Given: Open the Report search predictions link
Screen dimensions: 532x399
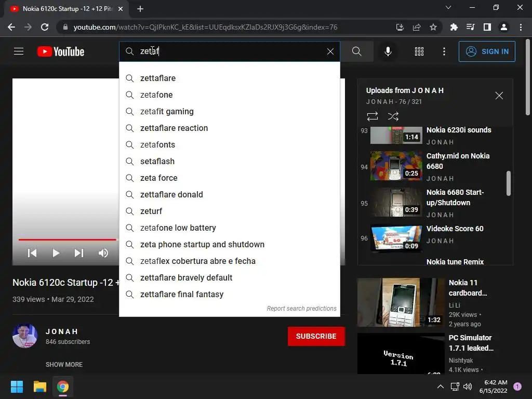Looking at the screenshot, I should pos(302,309).
